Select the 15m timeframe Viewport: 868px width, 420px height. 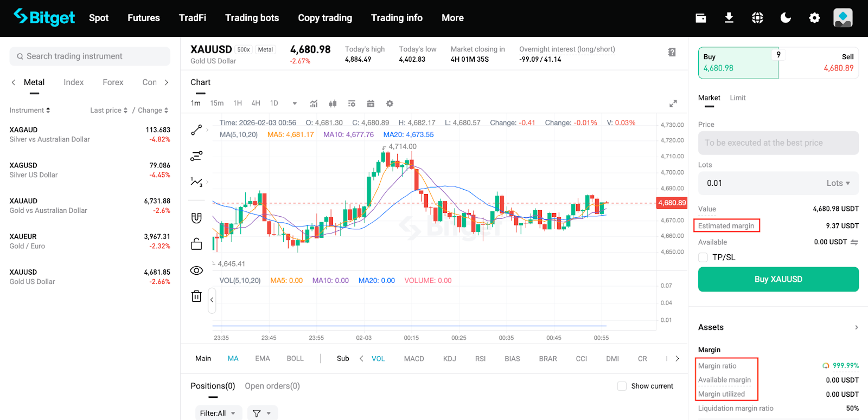[217, 104]
